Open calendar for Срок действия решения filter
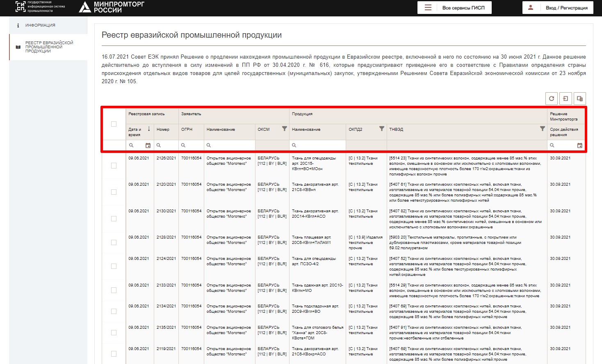The image size is (602, 364). (x=579, y=146)
